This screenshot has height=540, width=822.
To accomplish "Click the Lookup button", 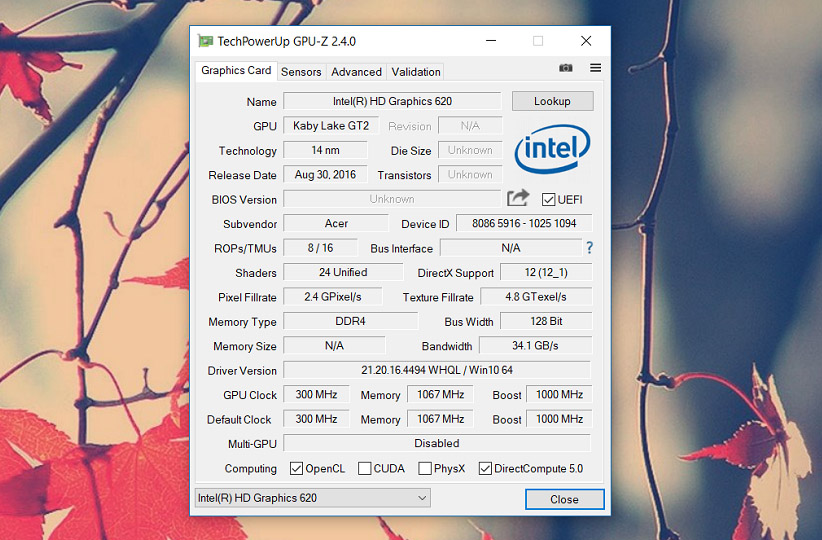I will pyautogui.click(x=553, y=101).
